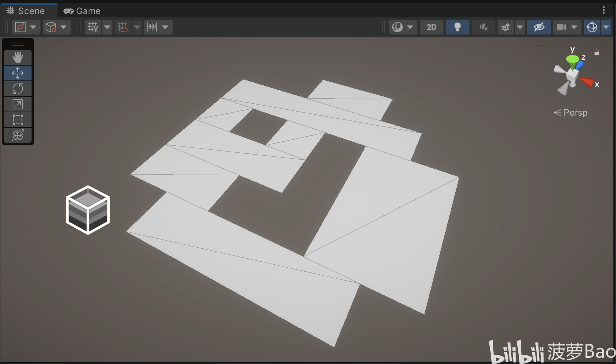Open the draw mode shading dropdown
This screenshot has width=616, height=364.
[x=403, y=27]
